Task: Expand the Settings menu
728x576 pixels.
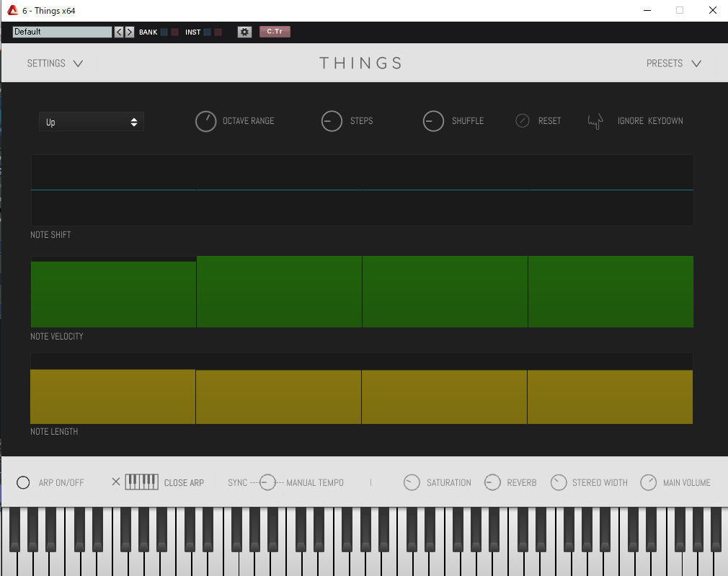Action: (x=55, y=63)
